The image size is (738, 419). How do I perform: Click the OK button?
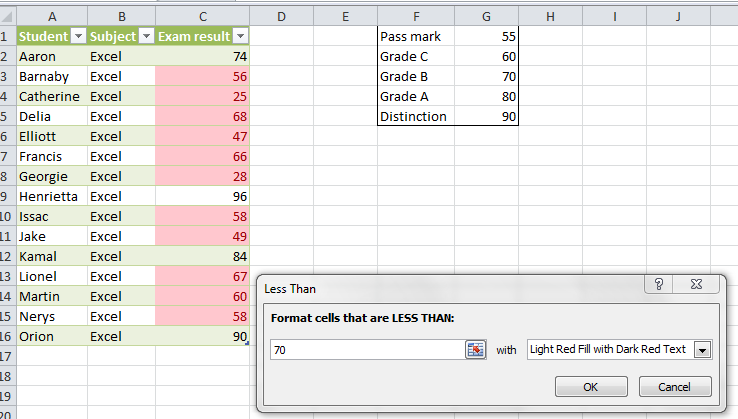[x=590, y=387]
